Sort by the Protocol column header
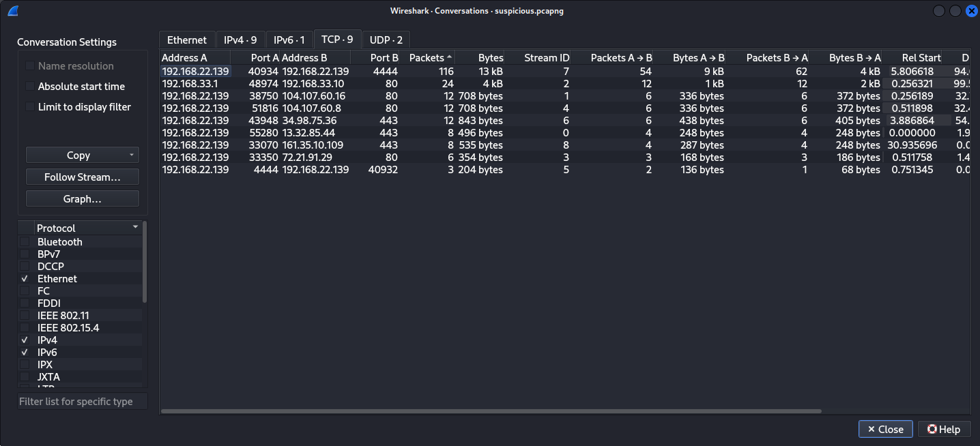 (x=87, y=228)
